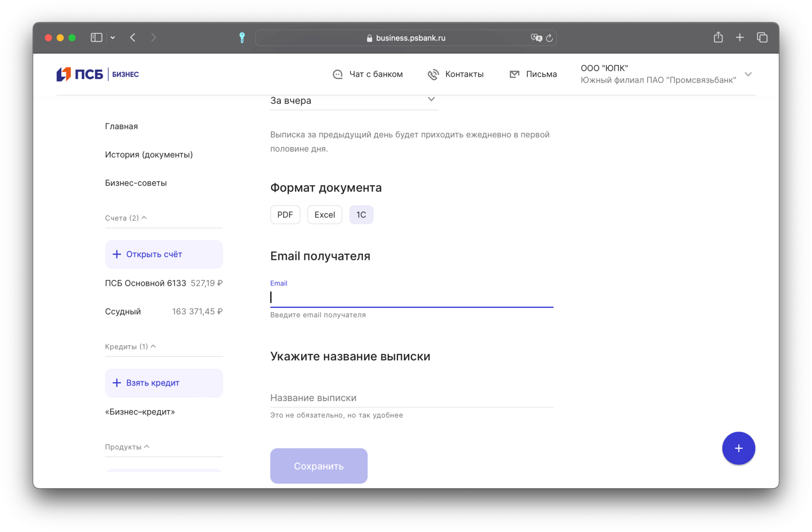Click the Email получателя heading
This screenshot has height=532, width=812.
(320, 256)
